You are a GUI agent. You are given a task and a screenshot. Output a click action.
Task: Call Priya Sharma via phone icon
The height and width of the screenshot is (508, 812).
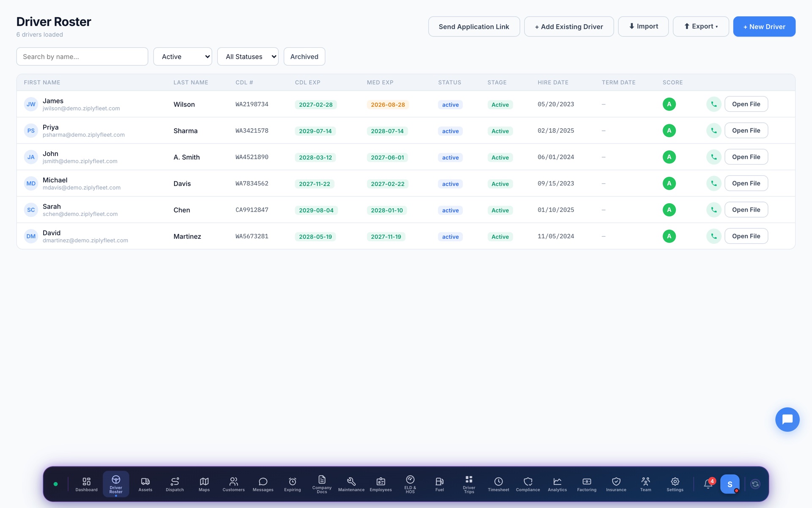pos(714,130)
